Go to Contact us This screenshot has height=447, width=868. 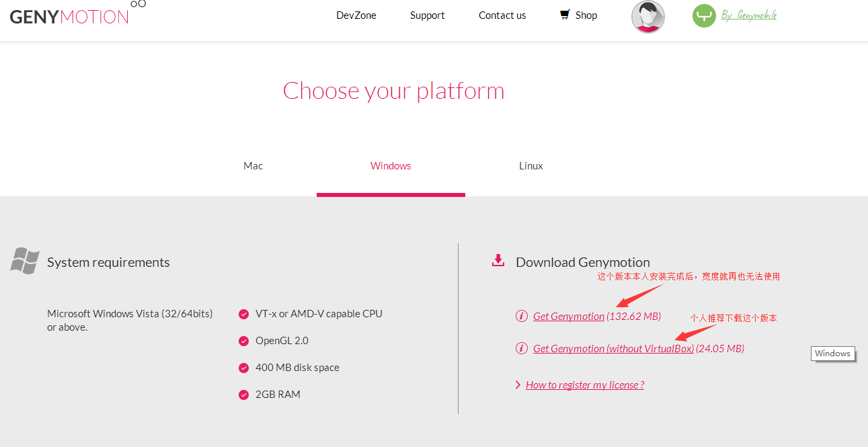pos(502,15)
